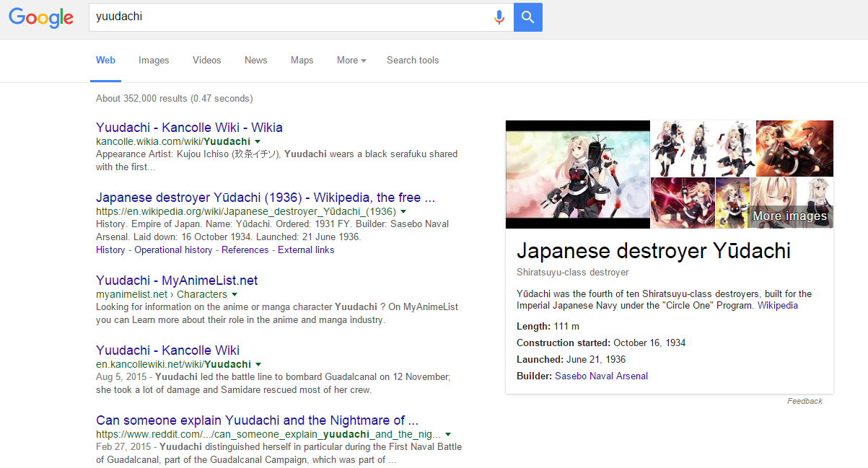Click Search tools in the navigation bar
Screen dimensions: 868x468
[413, 61]
